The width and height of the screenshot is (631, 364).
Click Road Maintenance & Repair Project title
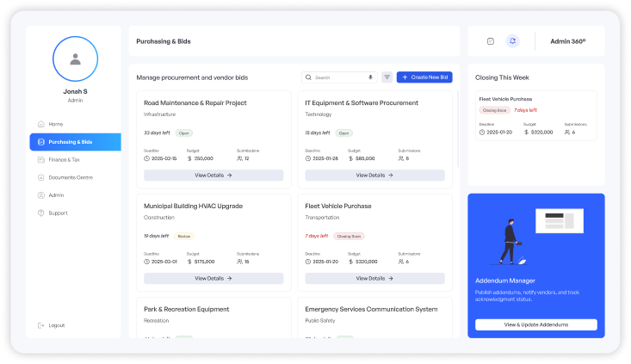(195, 103)
